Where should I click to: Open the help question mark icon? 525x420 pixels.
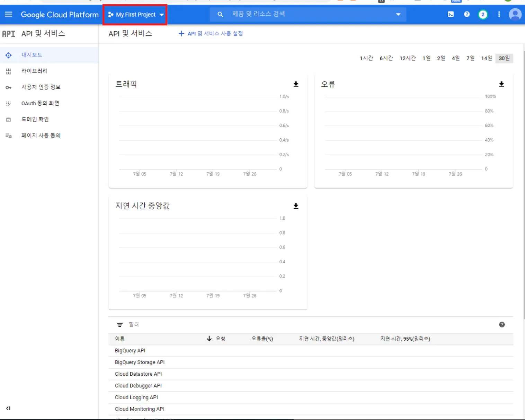coord(467,14)
